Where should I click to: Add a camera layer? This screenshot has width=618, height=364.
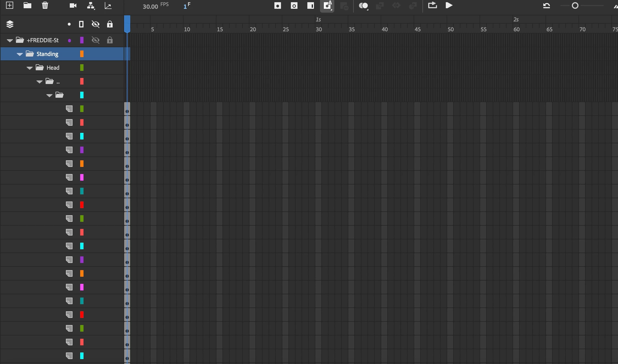(73, 6)
